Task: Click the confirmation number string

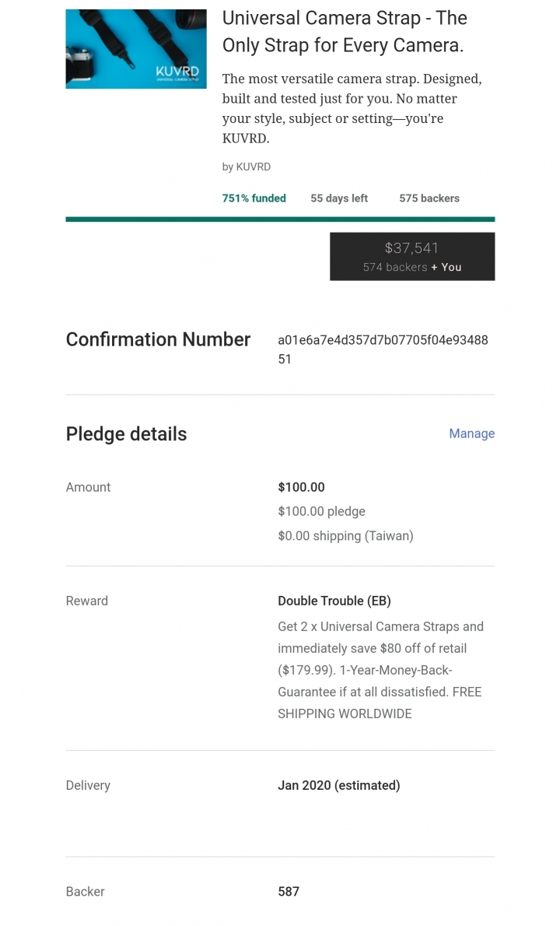Action: [x=383, y=349]
